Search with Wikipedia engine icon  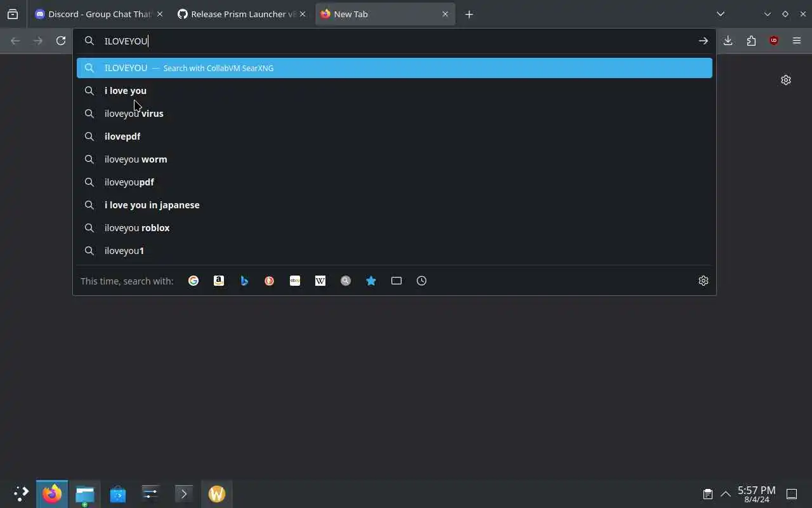[320, 281]
